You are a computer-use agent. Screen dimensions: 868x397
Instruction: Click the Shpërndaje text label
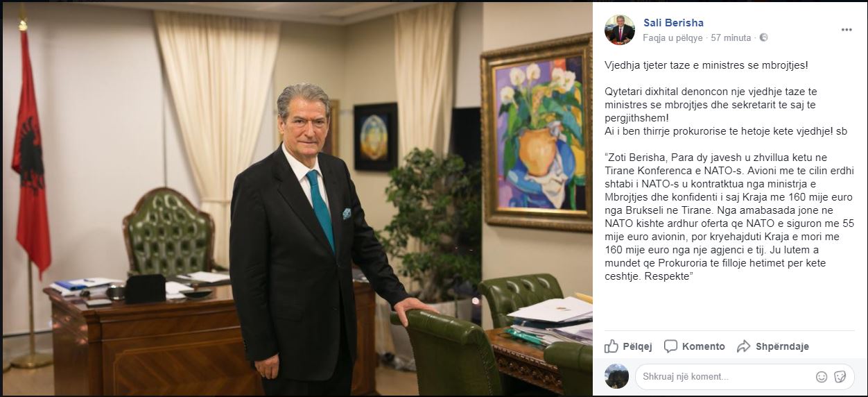pyautogui.click(x=782, y=346)
